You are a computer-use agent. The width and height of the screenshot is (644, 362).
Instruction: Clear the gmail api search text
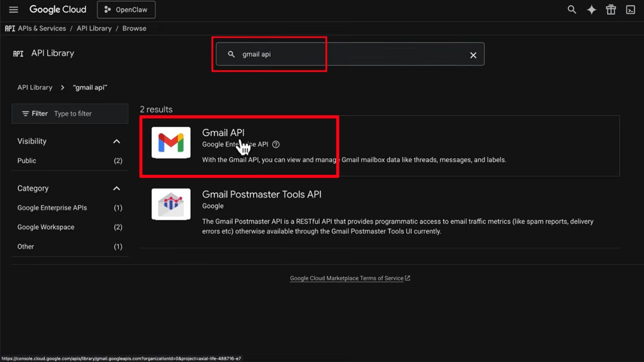473,55
